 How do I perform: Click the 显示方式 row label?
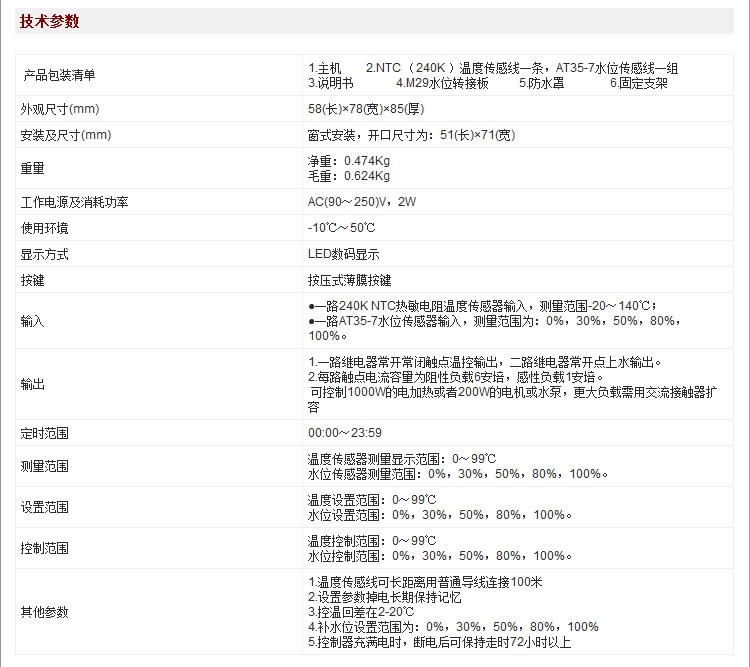click(44, 254)
